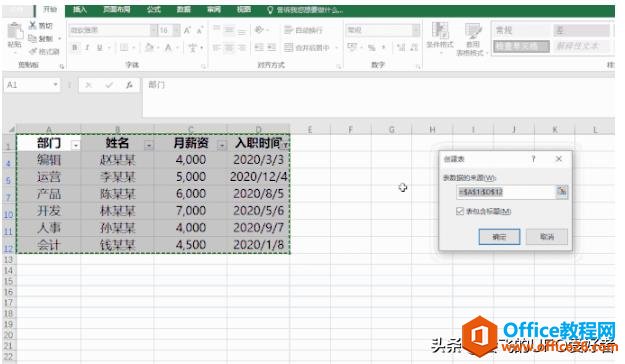Click the increase indent icon
Viewport: 625px width, 364px height.
tap(272, 47)
